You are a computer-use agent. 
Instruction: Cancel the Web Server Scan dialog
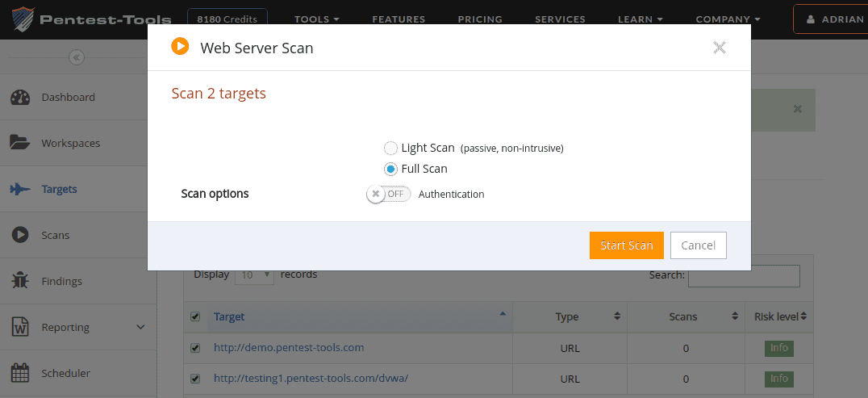(698, 245)
